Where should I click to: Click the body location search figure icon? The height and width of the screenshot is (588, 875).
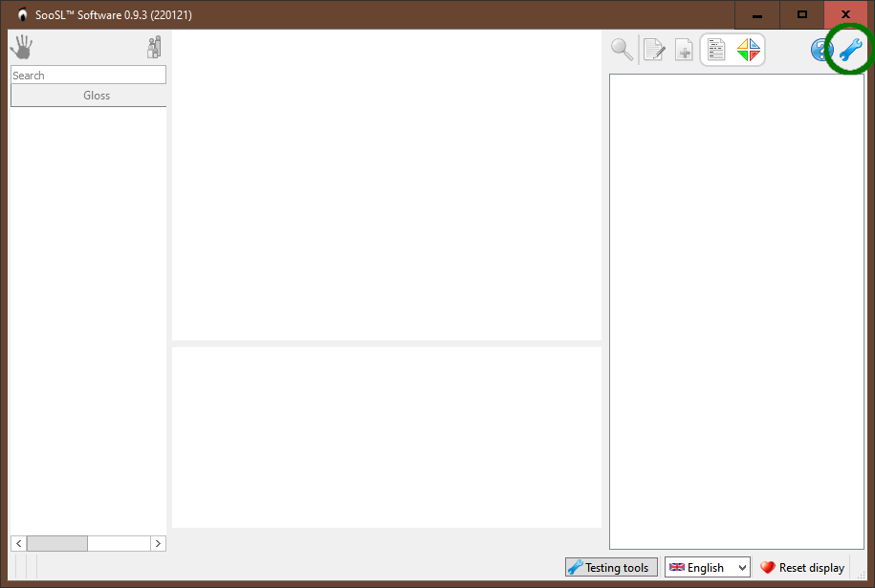point(154,48)
